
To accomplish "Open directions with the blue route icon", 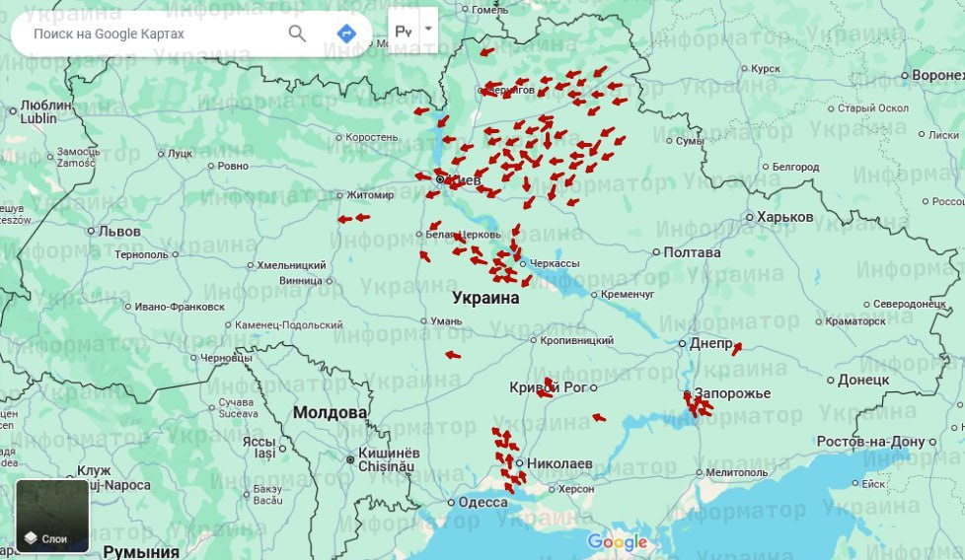I will [346, 34].
